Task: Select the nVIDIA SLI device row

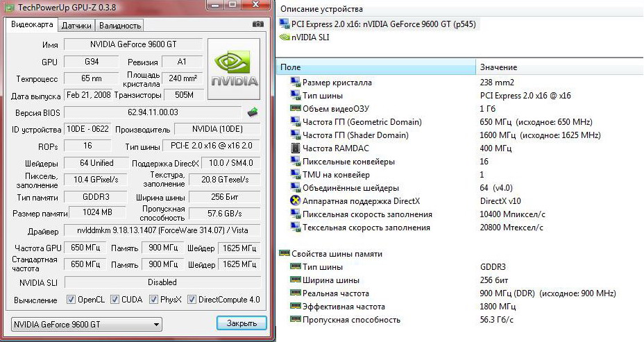Action: click(305, 37)
